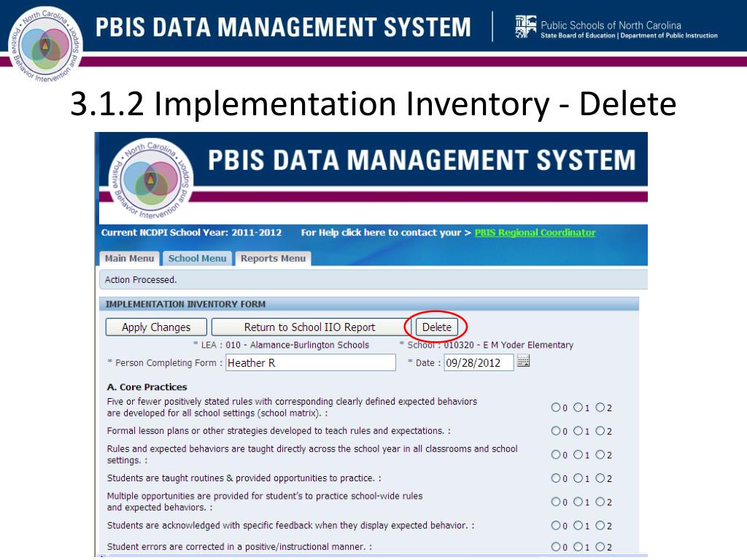Click the 'Current NCDPI School Year: 2011-2012' text
747x560 pixels.
(191, 233)
